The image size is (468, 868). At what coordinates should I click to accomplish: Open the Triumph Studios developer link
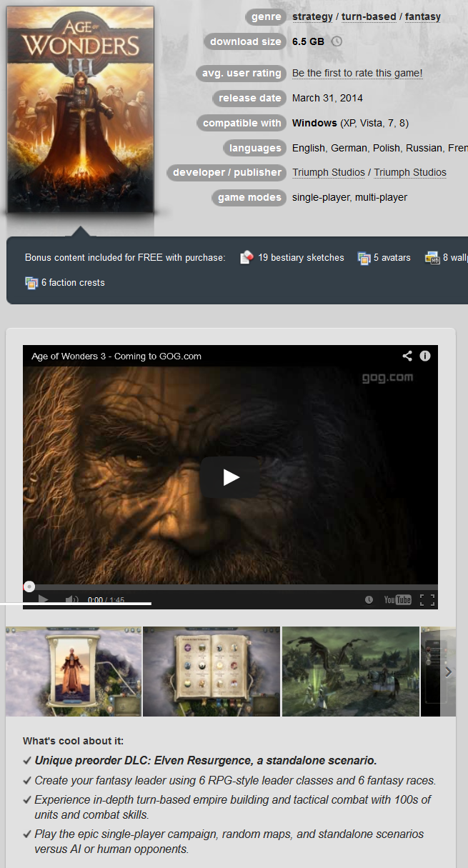point(329,172)
